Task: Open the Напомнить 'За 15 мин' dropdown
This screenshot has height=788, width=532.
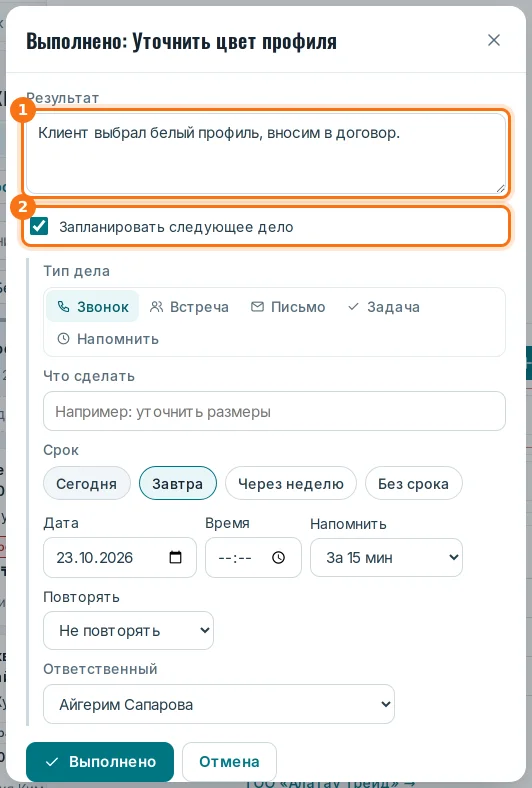Action: pyautogui.click(x=386, y=557)
